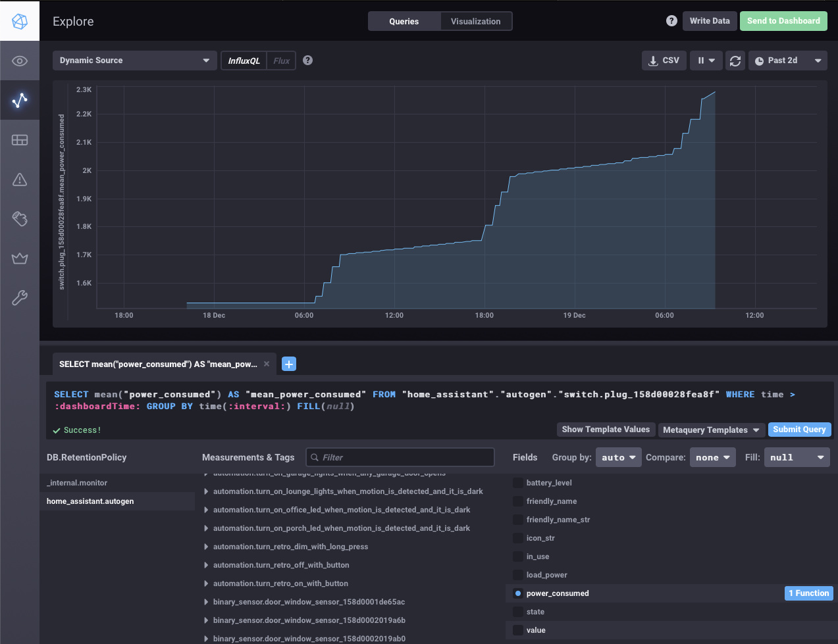Open the Dynamic Source dropdown
Screen dimensions: 838x644
coord(134,61)
